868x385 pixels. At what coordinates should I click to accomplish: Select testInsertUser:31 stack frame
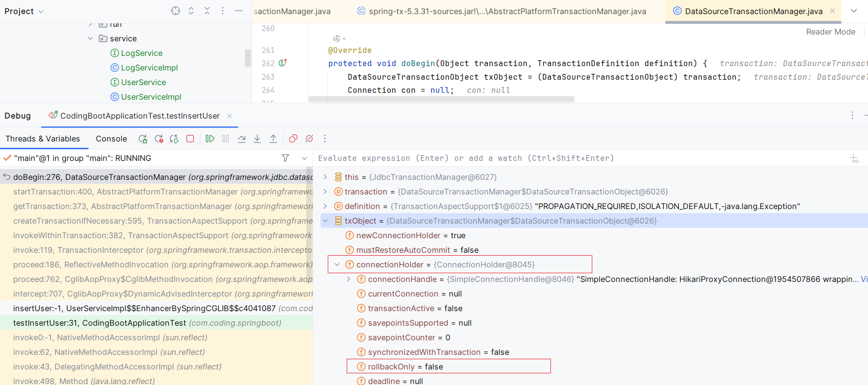tap(157, 323)
